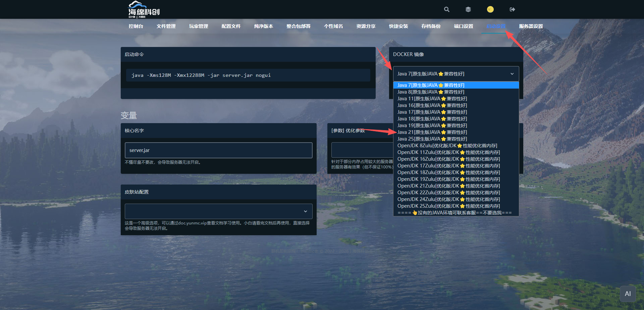The image size is (644, 310).
Task: Click the AI assistant button
Action: [x=628, y=294]
